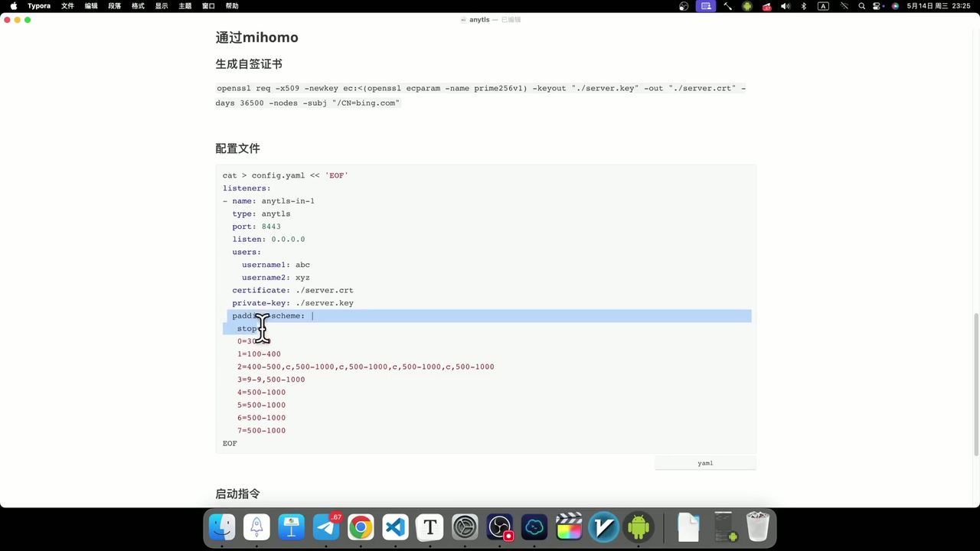Toggle the screen mirroring indicator
The height and width of the screenshot is (551, 980).
coord(705,6)
